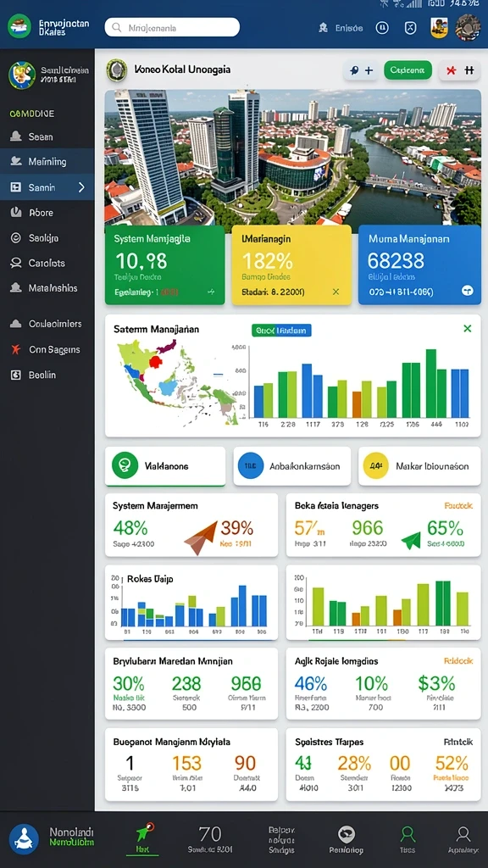This screenshot has width=488, height=868.
Task: Open the Makar Ibiounason tab card
Action: pos(419,466)
